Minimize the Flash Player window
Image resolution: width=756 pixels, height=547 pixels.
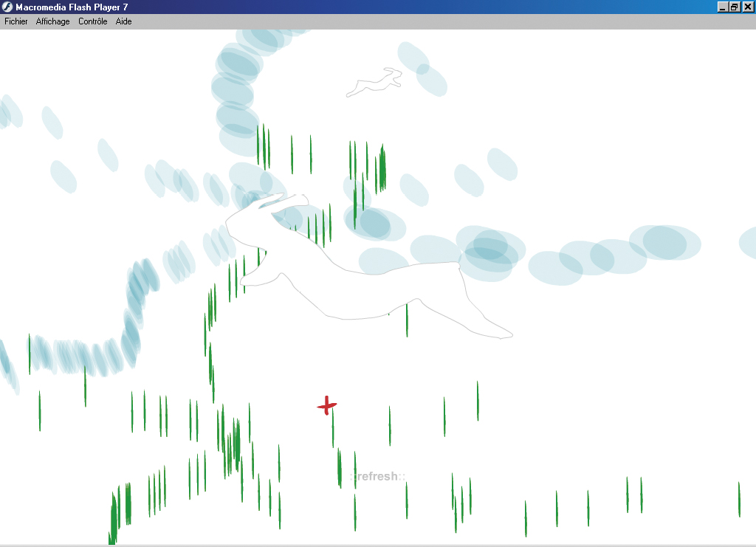tap(722, 7)
